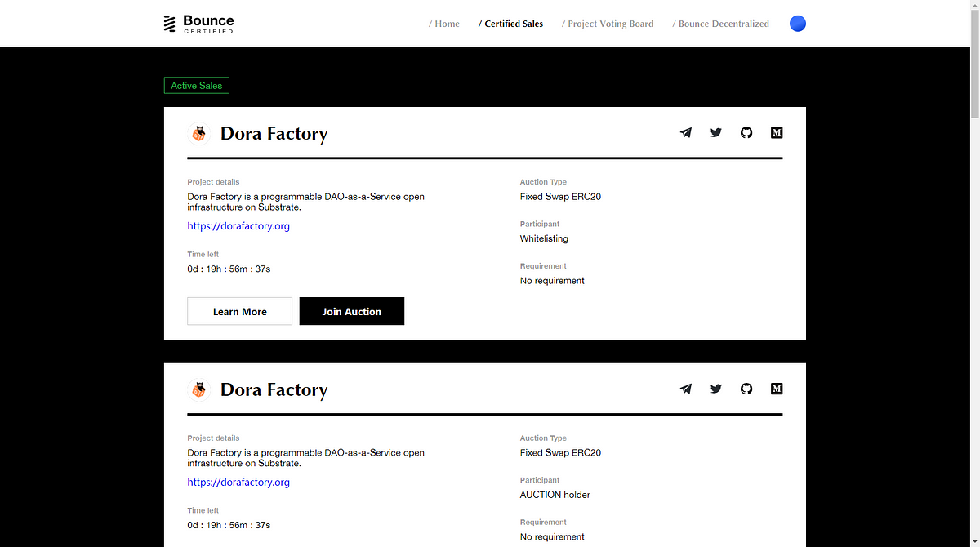Viewport: 980px width, 547px height.
Task: Open dorafactory.org link in second card
Action: click(x=238, y=483)
